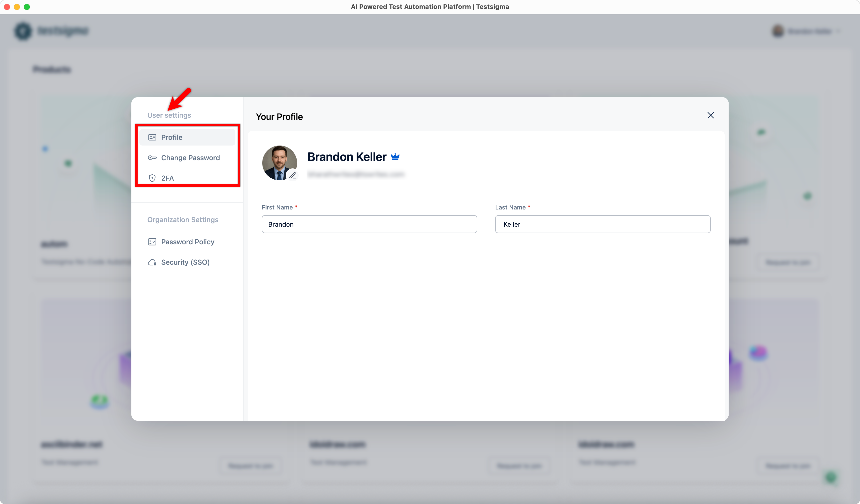Screen dimensions: 860x504
Task: Click the green macOS fullscreen button
Action: tap(27, 7)
